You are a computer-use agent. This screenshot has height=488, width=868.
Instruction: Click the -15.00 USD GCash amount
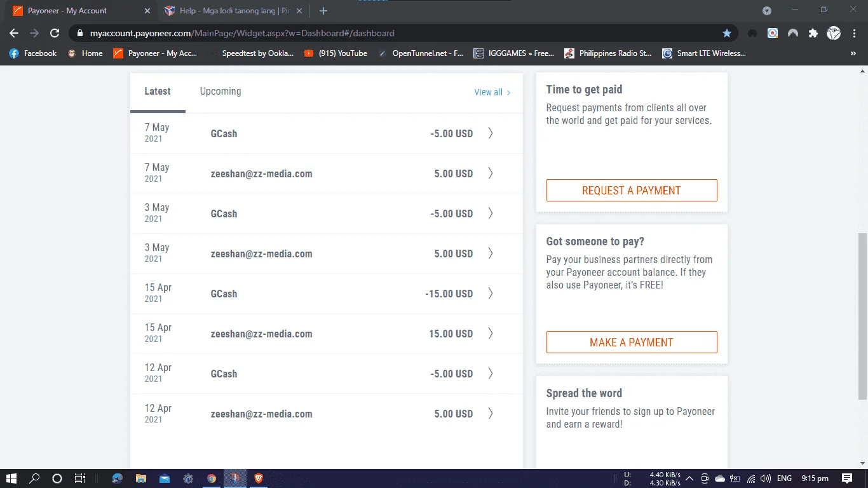point(449,294)
